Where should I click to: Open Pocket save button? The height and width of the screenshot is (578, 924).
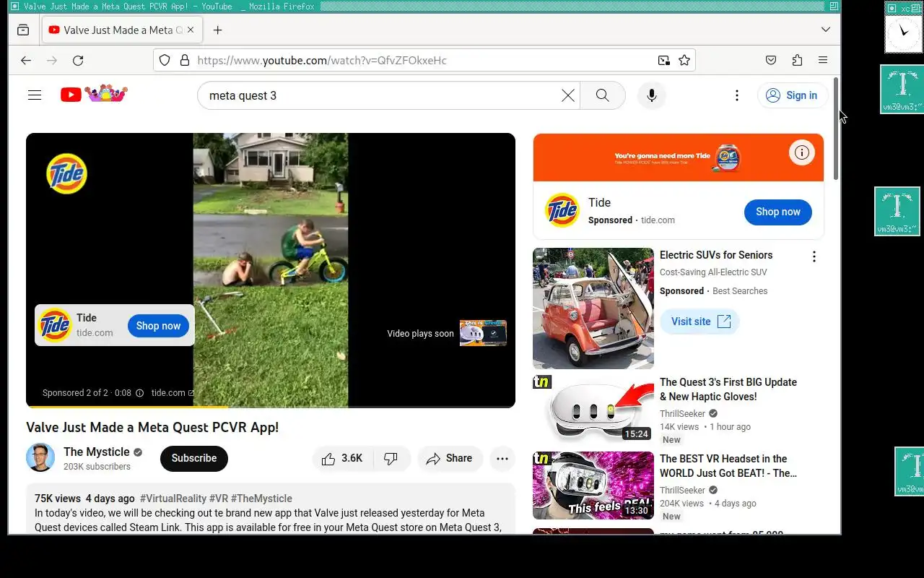coord(771,61)
